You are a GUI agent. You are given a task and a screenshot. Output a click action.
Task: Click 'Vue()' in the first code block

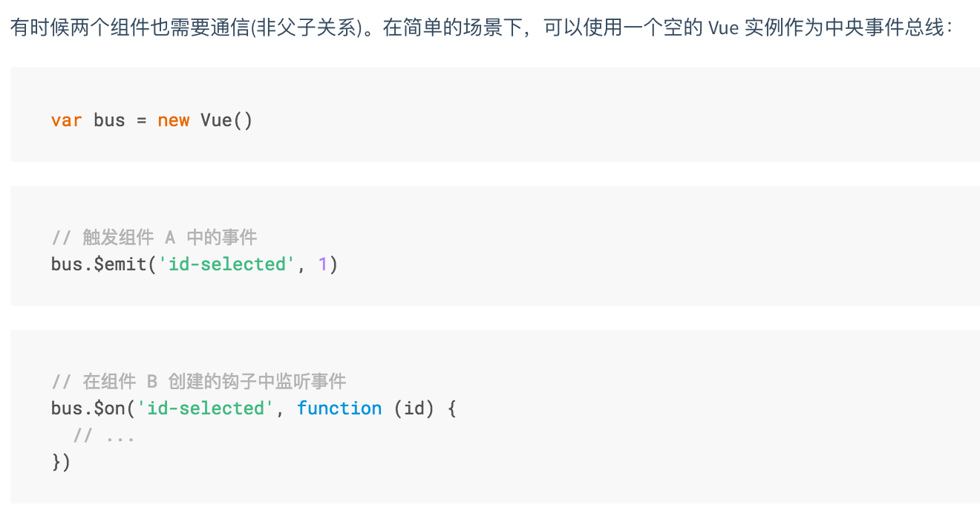tap(226, 120)
